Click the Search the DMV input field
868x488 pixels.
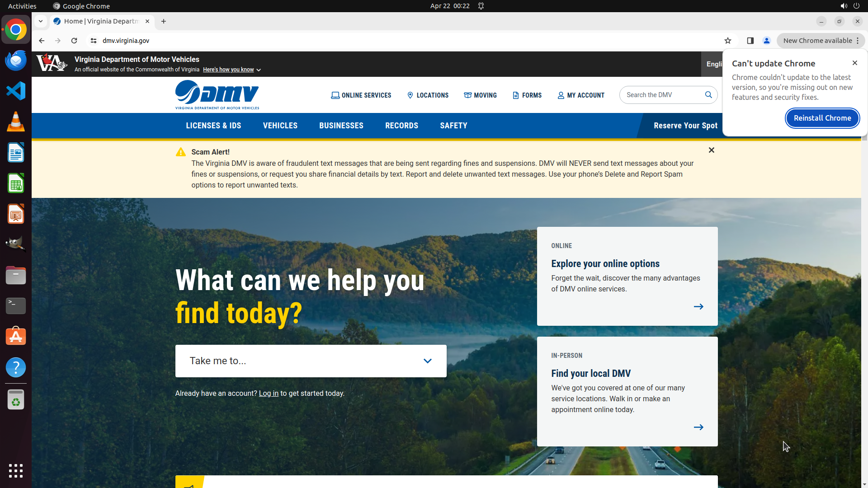[x=660, y=95]
